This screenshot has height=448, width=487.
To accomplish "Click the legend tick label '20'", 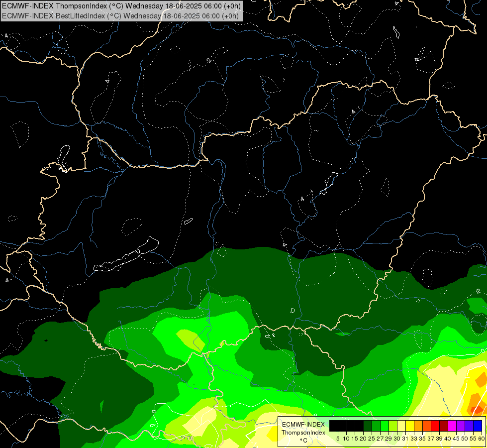I will 364,439.
